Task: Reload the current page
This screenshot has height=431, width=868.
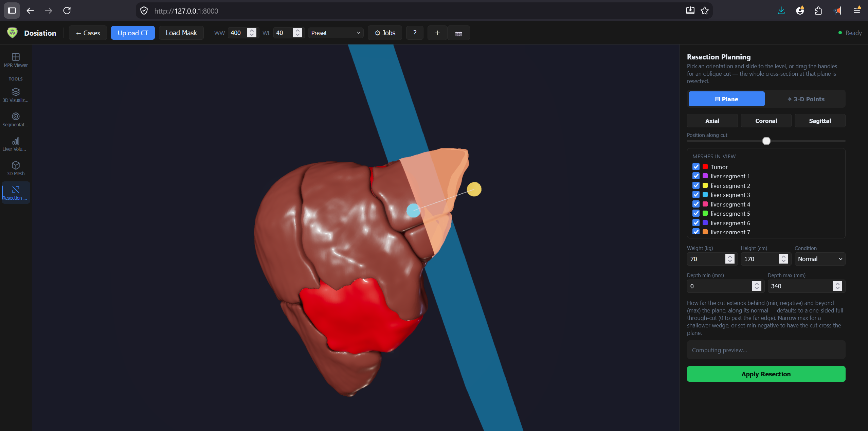Action: coord(67,11)
